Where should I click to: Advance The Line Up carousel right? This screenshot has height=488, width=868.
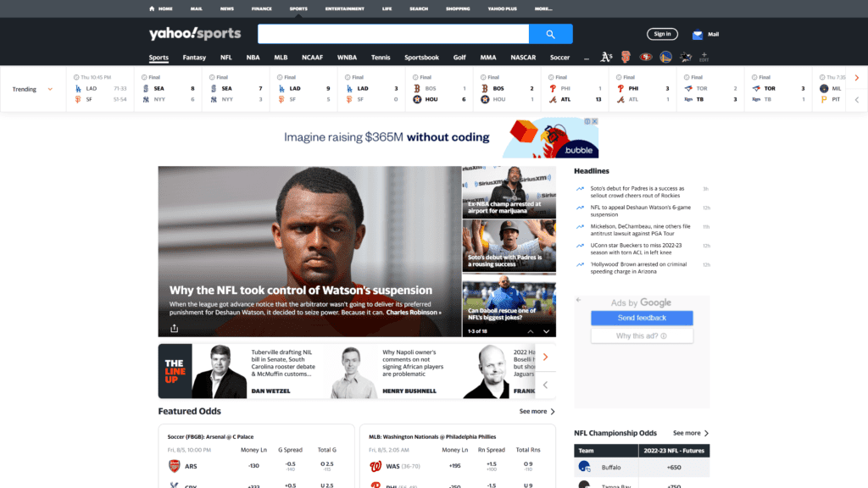[x=545, y=357]
